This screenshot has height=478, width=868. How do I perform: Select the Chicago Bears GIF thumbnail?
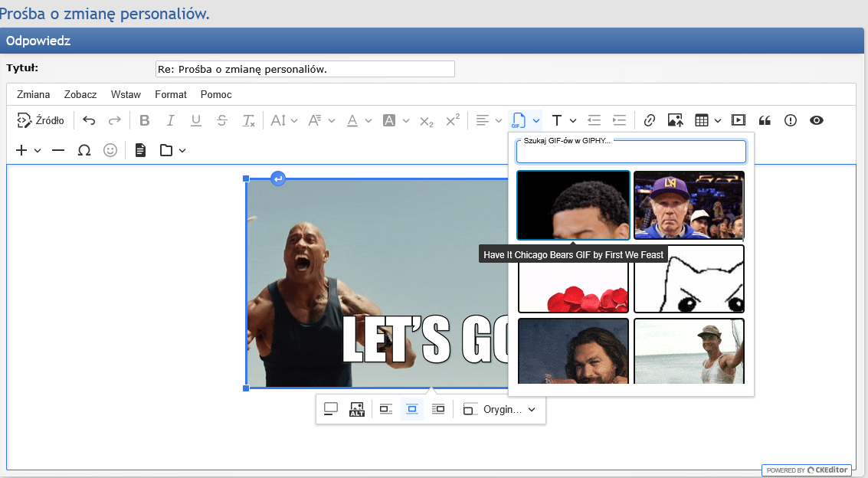[573, 205]
